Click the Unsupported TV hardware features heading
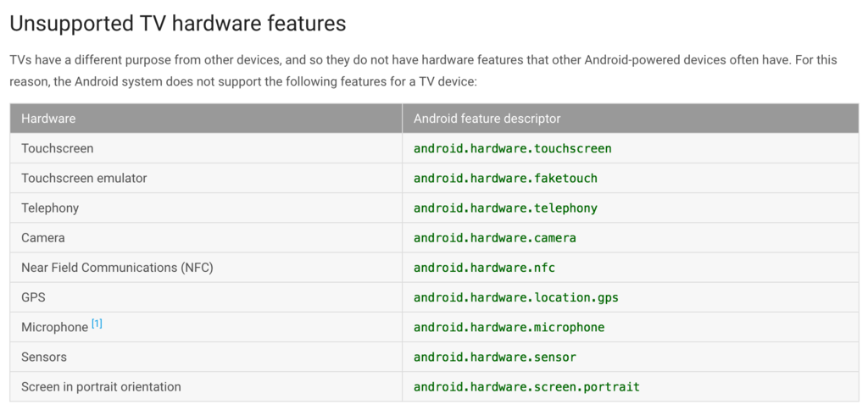Screen dimensions: 868x410 tap(178, 24)
